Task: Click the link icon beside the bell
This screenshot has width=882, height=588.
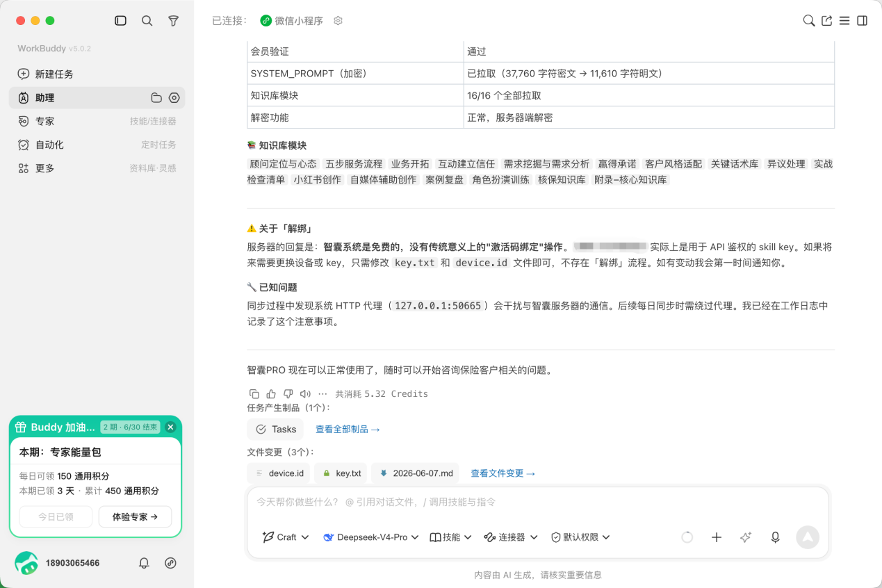Action: click(170, 563)
